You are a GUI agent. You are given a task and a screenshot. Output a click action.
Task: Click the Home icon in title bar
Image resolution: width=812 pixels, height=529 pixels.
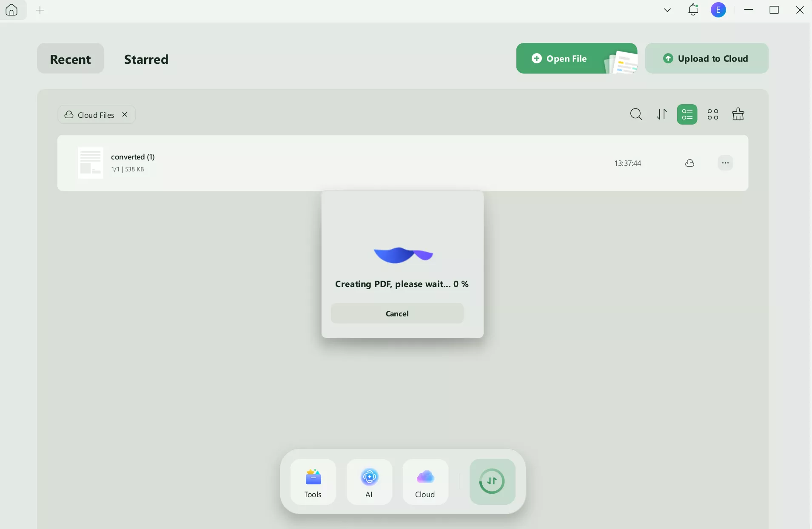pyautogui.click(x=11, y=10)
